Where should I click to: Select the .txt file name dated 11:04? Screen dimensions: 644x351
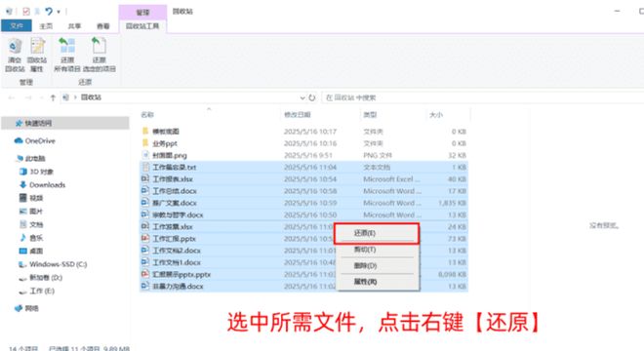point(175,167)
